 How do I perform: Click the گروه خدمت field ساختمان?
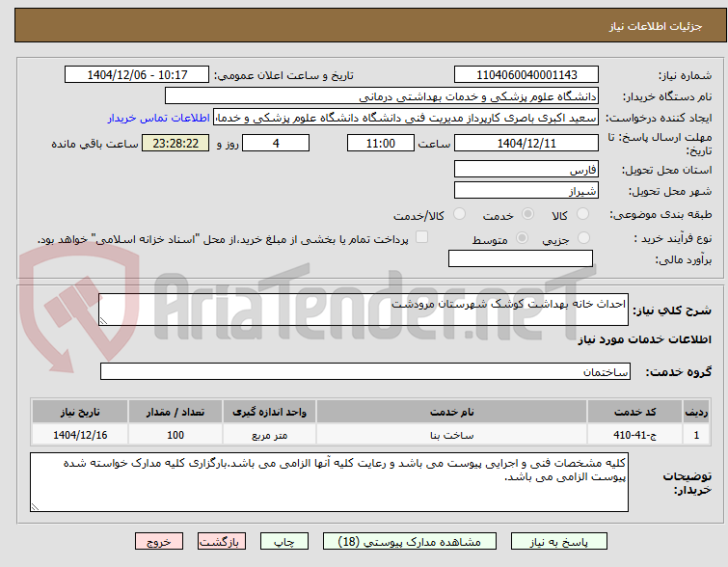(x=365, y=371)
